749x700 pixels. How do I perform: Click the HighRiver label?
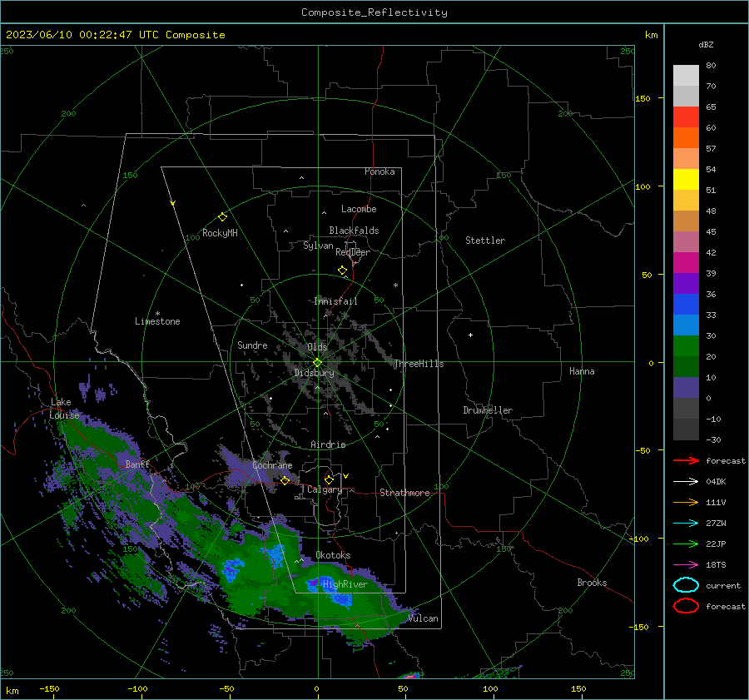click(x=345, y=584)
